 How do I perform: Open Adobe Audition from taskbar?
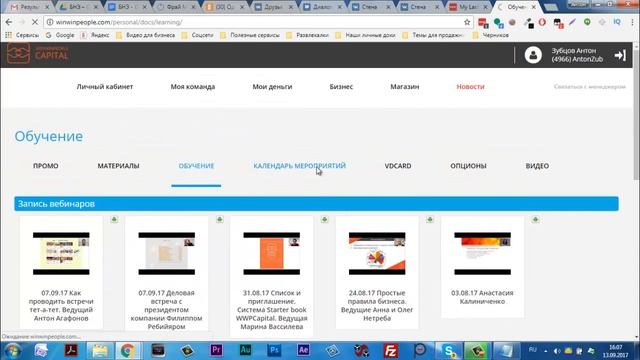[x=245, y=350]
